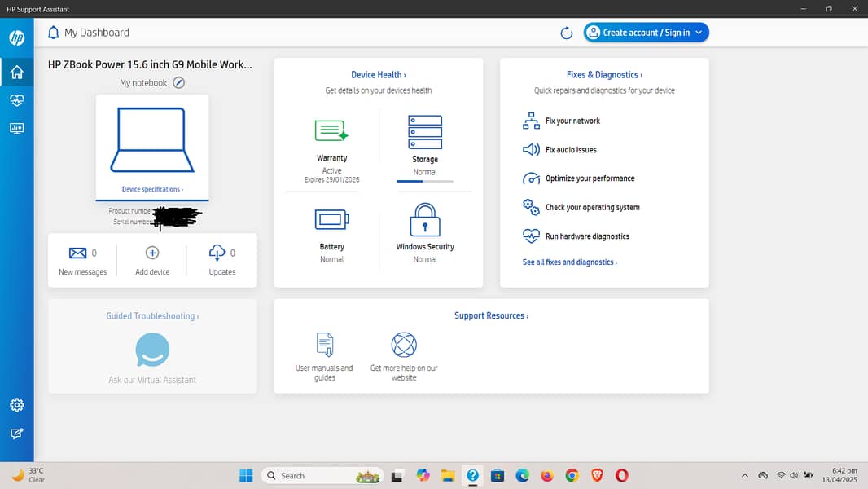
Task: Open the clock showing 6:42 pm
Action: (840, 476)
